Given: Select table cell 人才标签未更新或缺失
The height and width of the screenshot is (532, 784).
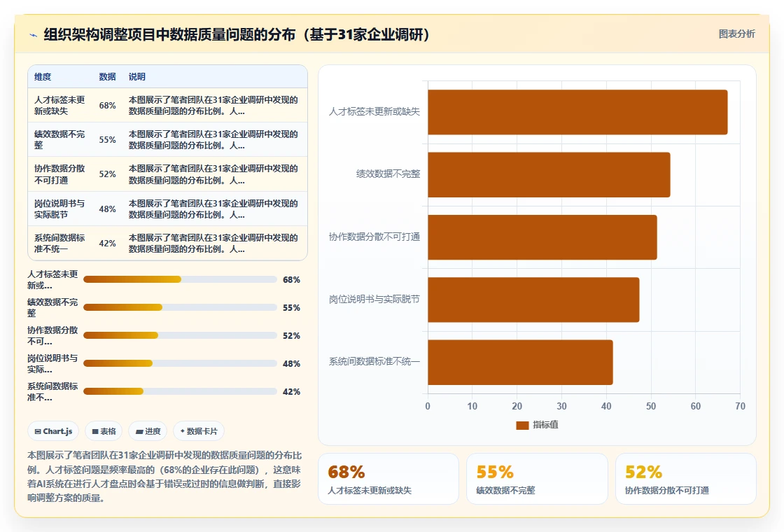Looking at the screenshot, I should click(x=59, y=106).
